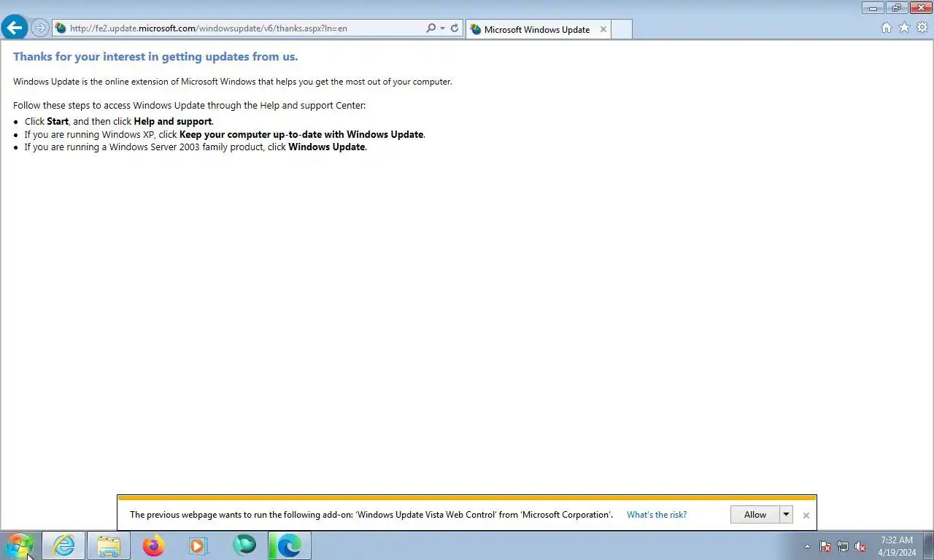
Task: Launch Firefox from the taskbar
Action: click(153, 545)
